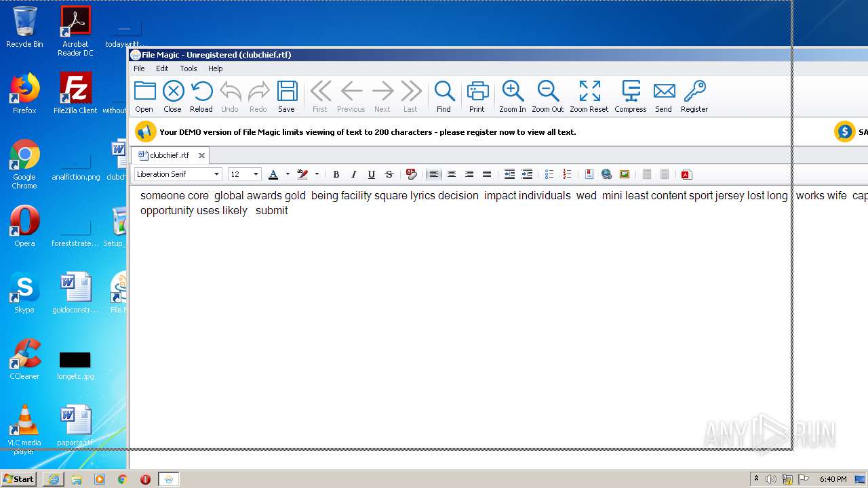Open the Edit menu
Image resolution: width=868 pixels, height=488 pixels.
point(162,68)
